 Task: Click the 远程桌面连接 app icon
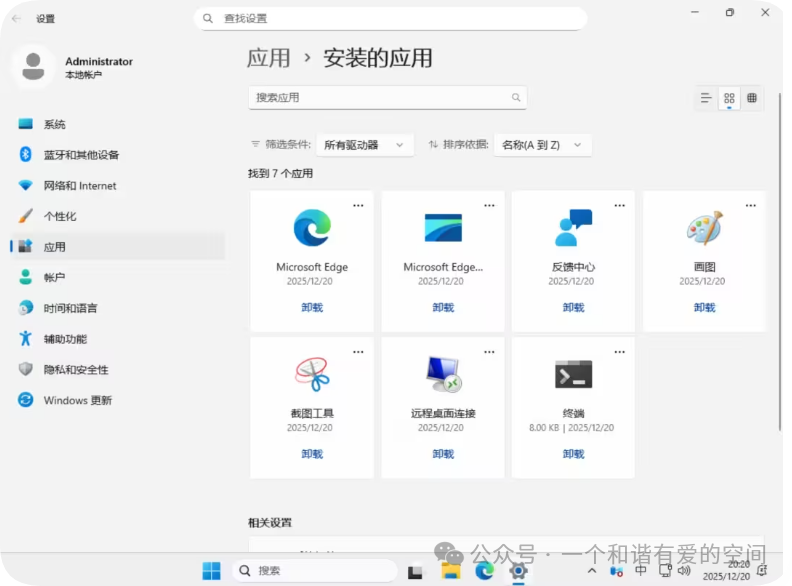443,374
